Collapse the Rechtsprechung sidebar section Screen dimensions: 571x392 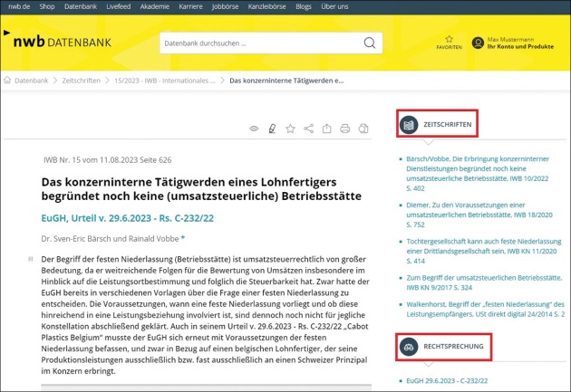point(443,347)
